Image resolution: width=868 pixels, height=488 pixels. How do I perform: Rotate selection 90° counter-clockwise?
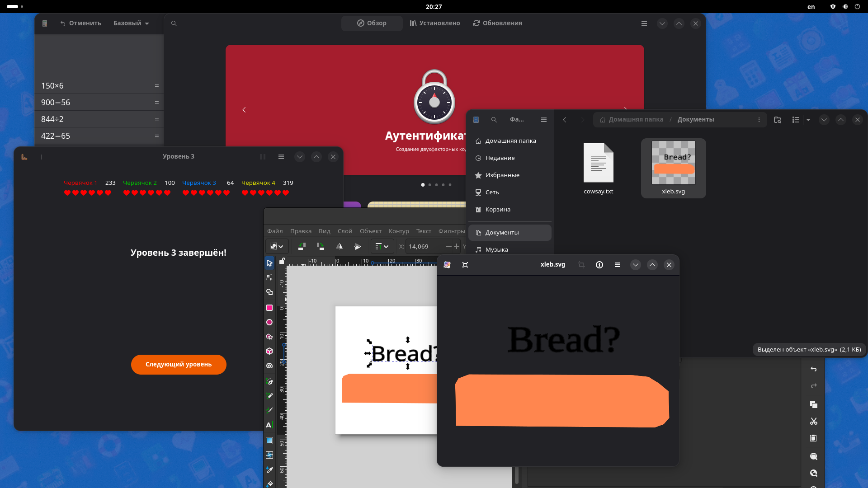[x=302, y=246]
